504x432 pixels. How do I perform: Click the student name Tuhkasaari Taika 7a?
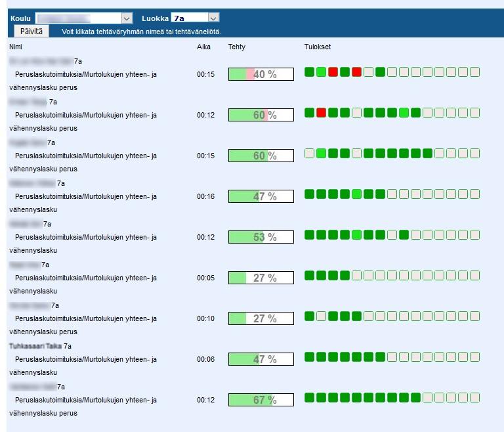(40, 346)
